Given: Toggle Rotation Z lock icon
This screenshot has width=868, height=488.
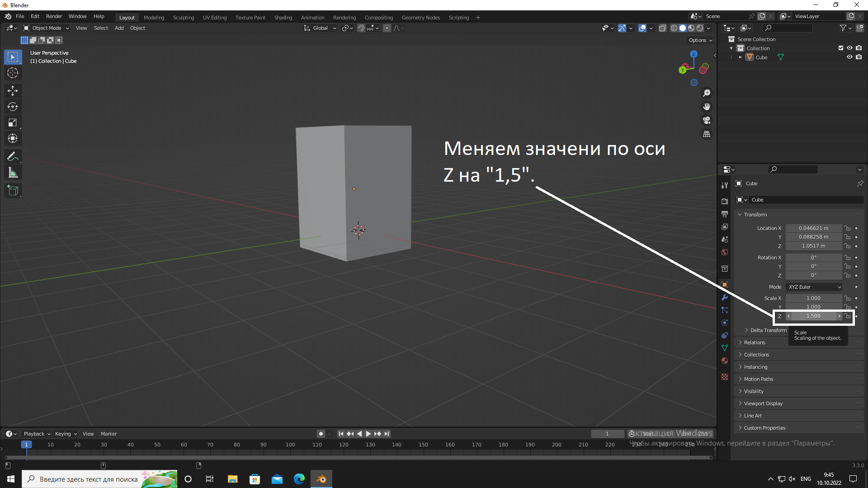Looking at the screenshot, I should [x=848, y=275].
